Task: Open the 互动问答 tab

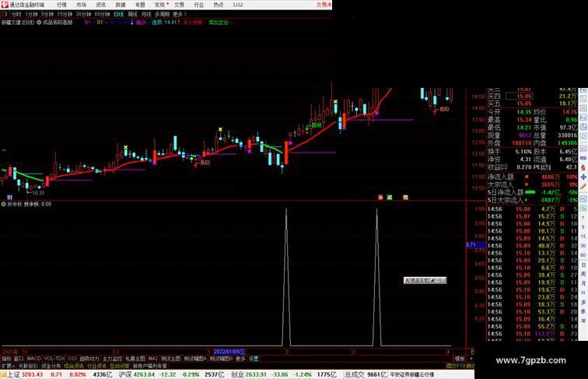Action: click(120, 366)
